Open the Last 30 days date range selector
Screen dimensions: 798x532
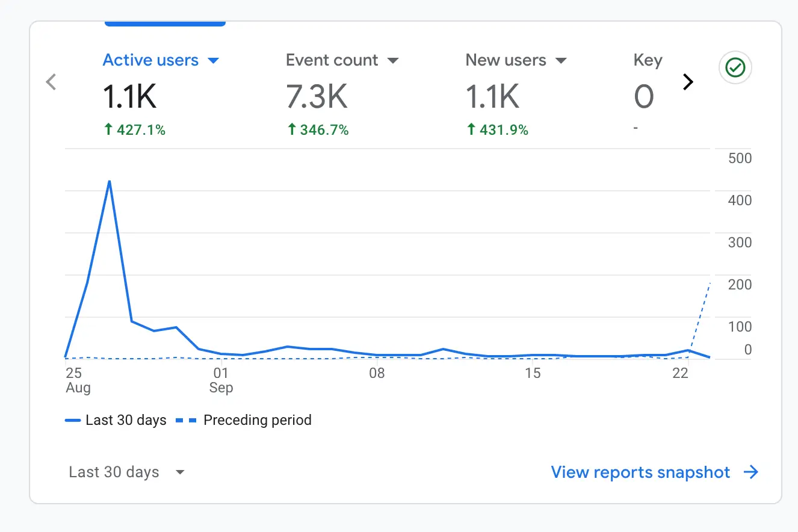pyautogui.click(x=126, y=472)
